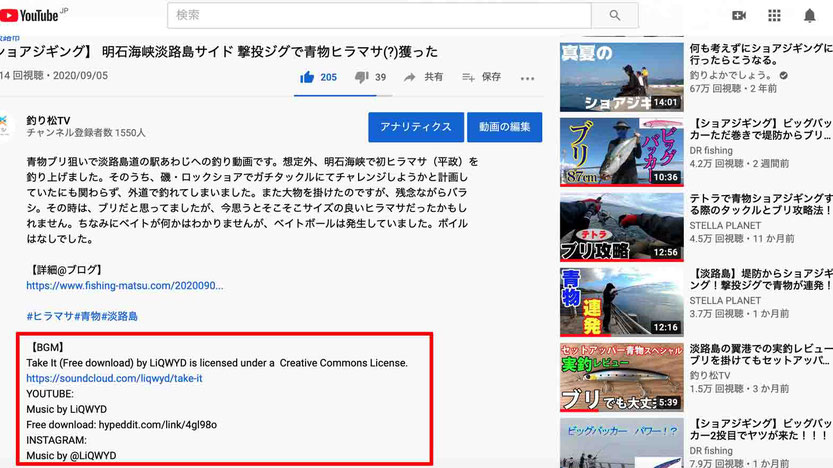Open アナリティクス button
This screenshot has height=468, width=833.
click(416, 127)
